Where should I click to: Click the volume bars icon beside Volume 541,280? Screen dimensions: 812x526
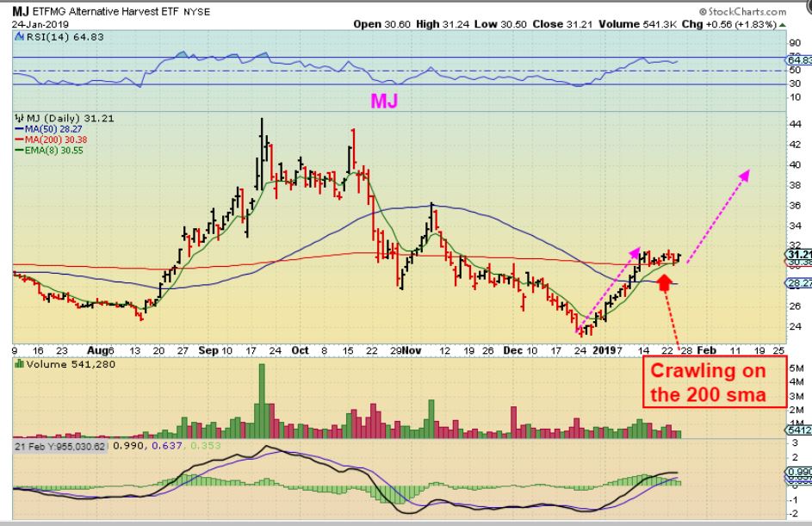coord(20,364)
